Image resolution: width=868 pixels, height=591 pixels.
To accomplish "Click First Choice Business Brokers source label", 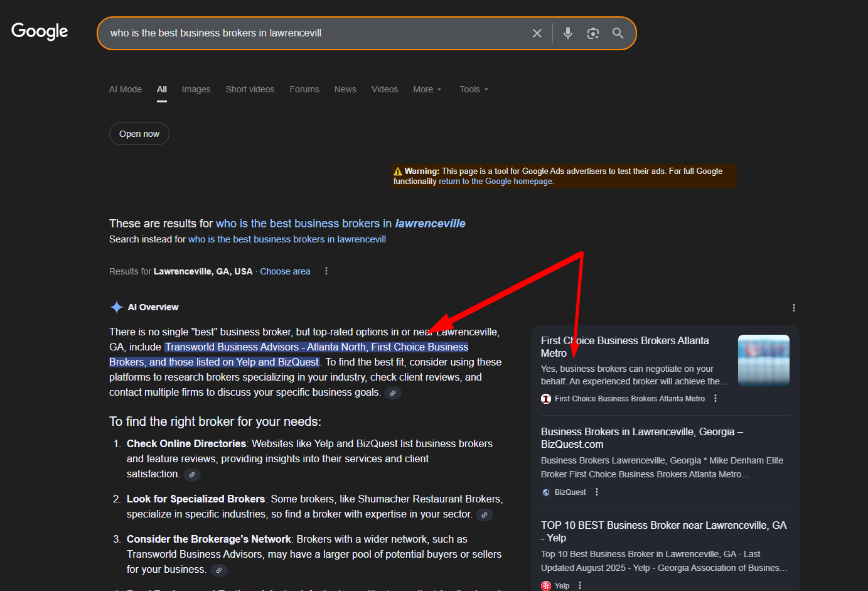I will (x=630, y=399).
